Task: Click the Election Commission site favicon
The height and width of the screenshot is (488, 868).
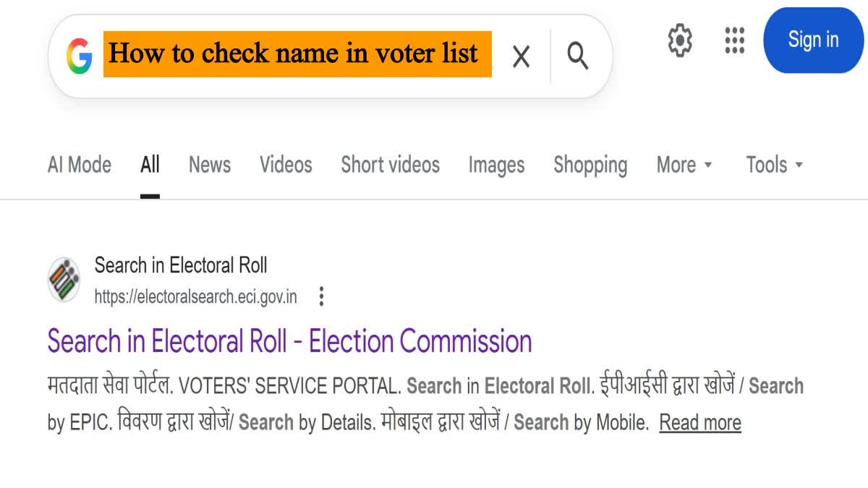Action: tap(64, 280)
